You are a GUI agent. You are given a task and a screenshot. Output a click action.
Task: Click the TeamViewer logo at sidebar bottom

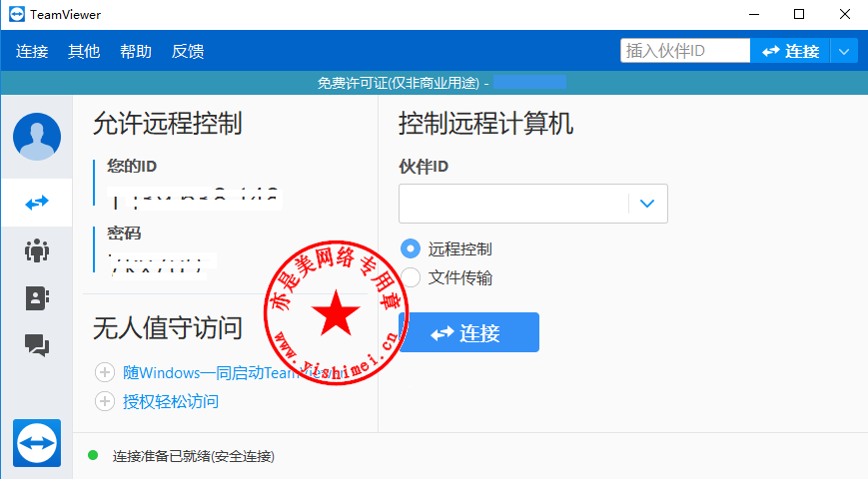point(37,443)
